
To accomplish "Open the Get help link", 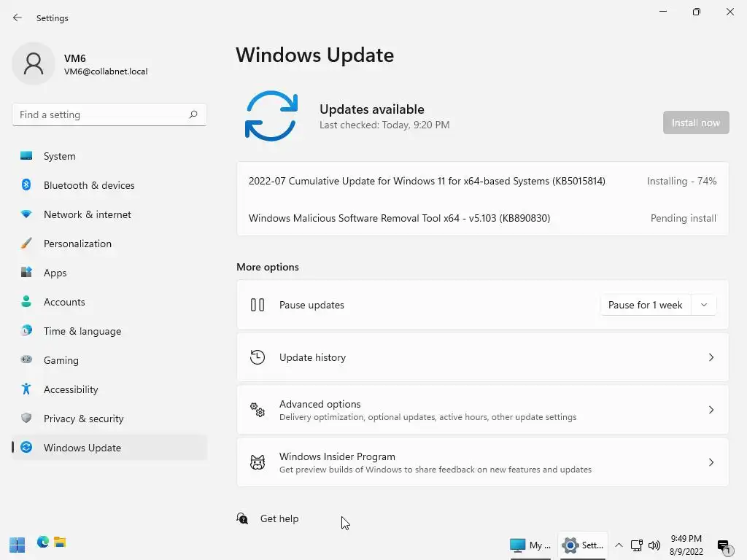I will pyautogui.click(x=279, y=518).
